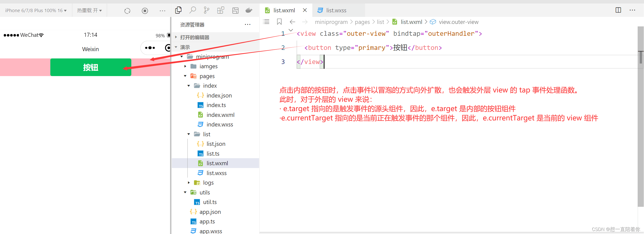
Task: Open the search panel magnifier icon
Action: (193, 10)
